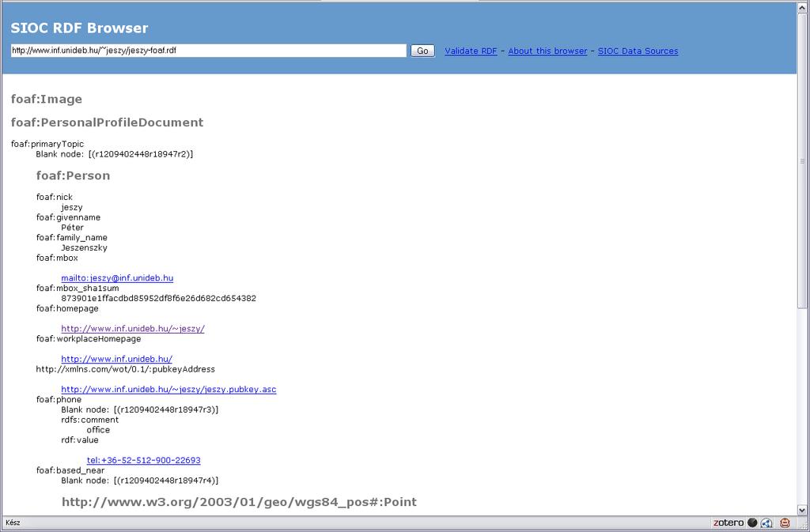The width and height of the screenshot is (810, 532).
Task: Click the comment value office
Action: [x=98, y=430]
